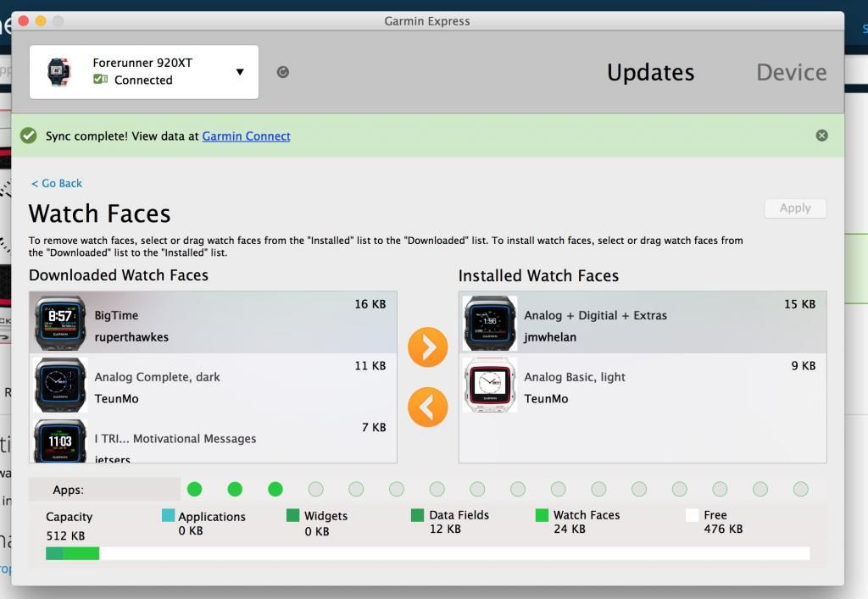This screenshot has height=599, width=868.
Task: Click the Data Fields color swatch
Action: click(x=417, y=515)
